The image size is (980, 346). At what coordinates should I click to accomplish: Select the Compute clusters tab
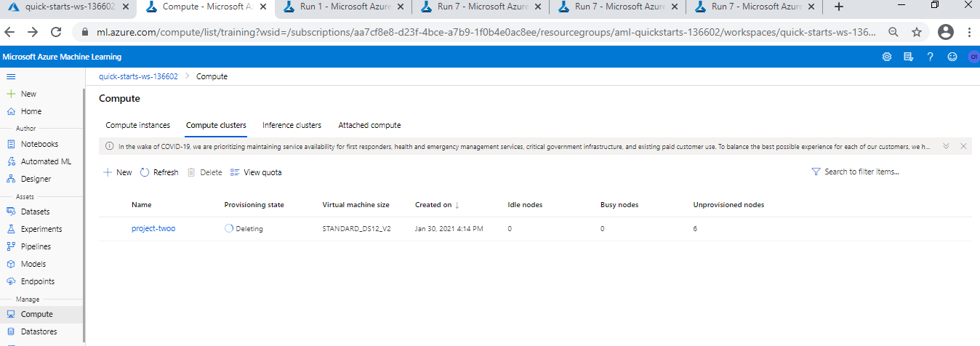(x=216, y=125)
